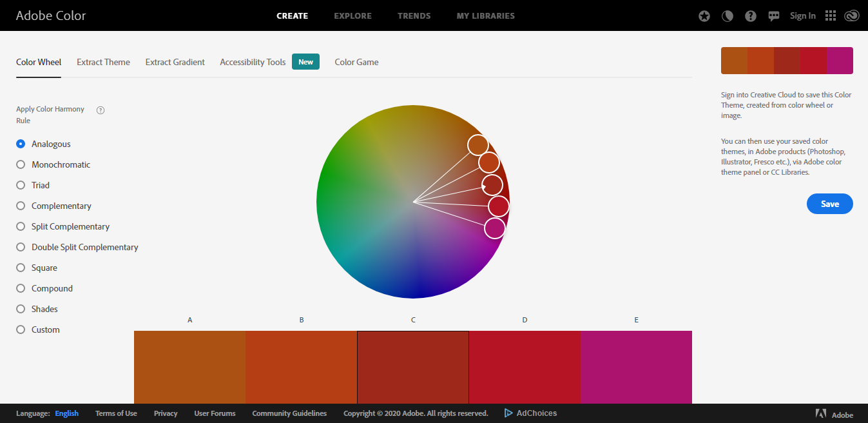Open the EXPLORE section
This screenshot has height=423, width=868.
[x=352, y=15]
